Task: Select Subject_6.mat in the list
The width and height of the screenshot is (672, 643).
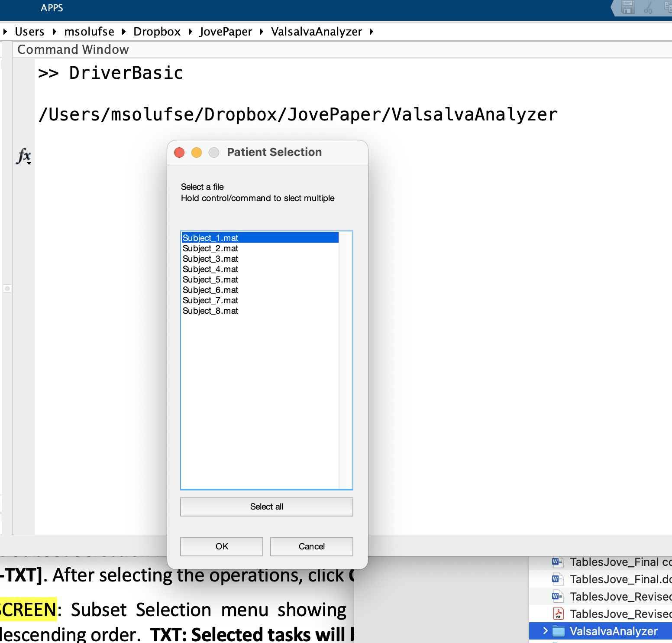Action: 260,290
